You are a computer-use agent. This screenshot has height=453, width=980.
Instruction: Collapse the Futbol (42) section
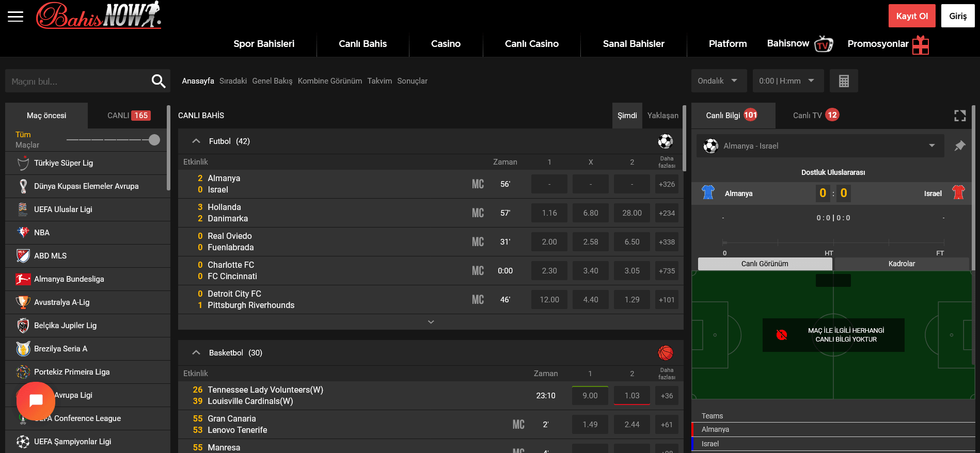click(196, 141)
